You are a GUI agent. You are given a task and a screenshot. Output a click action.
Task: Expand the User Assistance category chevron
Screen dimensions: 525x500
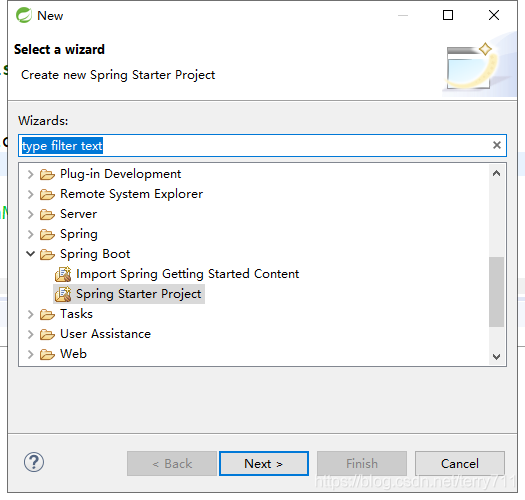[x=30, y=334]
